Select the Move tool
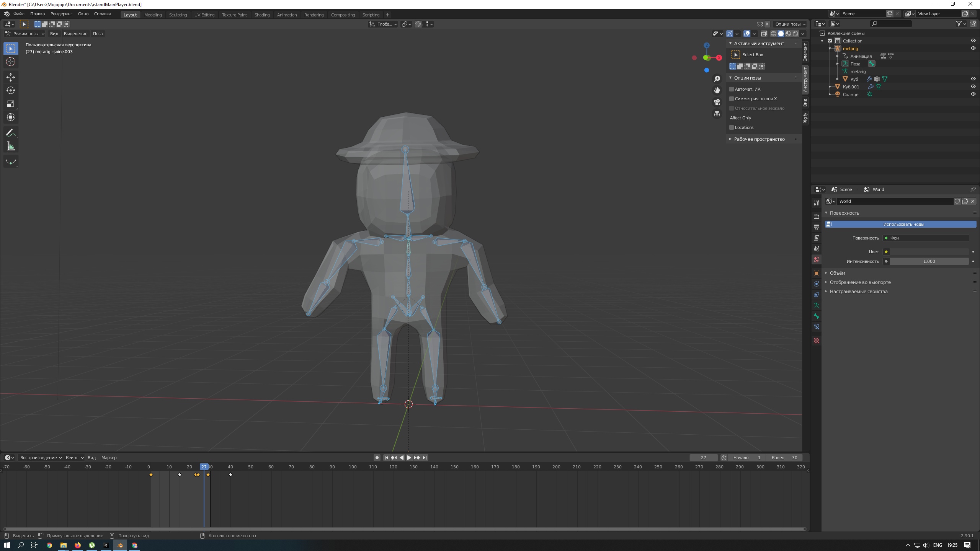Screen dimensions: 980x551 [x=11, y=77]
